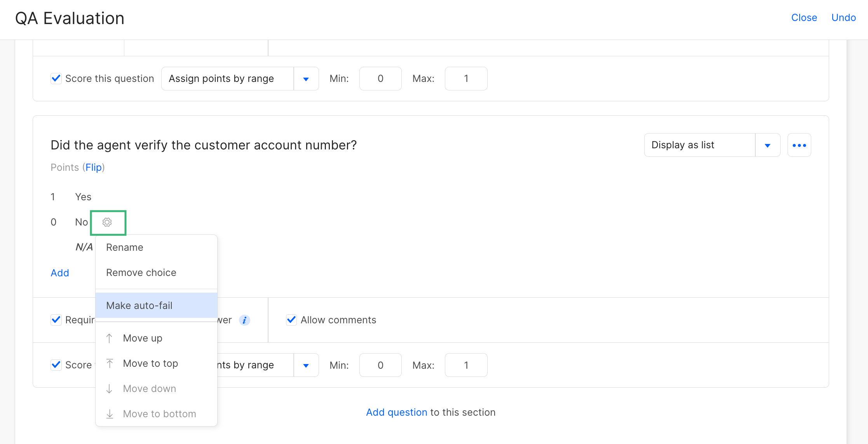Select Rename from the choice menu
868x444 pixels.
pos(125,247)
